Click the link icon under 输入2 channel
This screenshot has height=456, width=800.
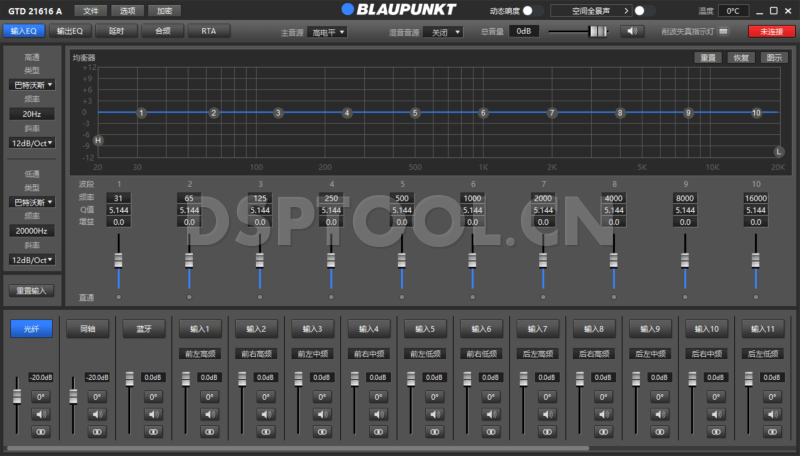(266, 432)
